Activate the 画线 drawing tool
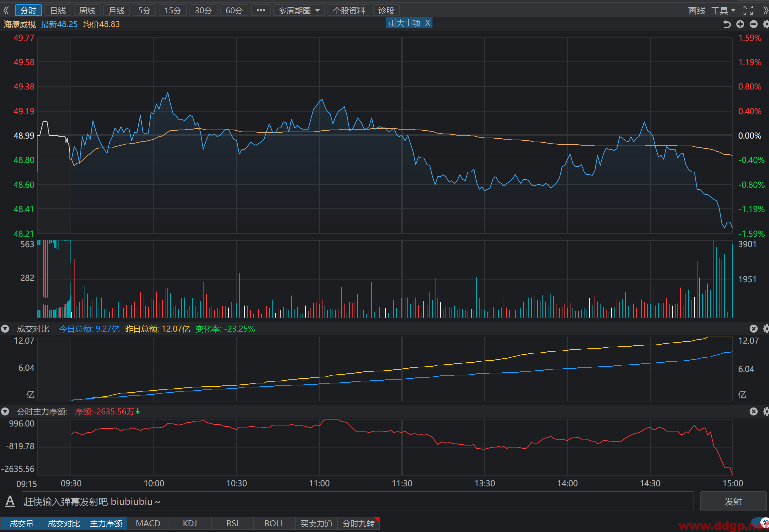Screen dimensions: 769x532 pos(697,11)
